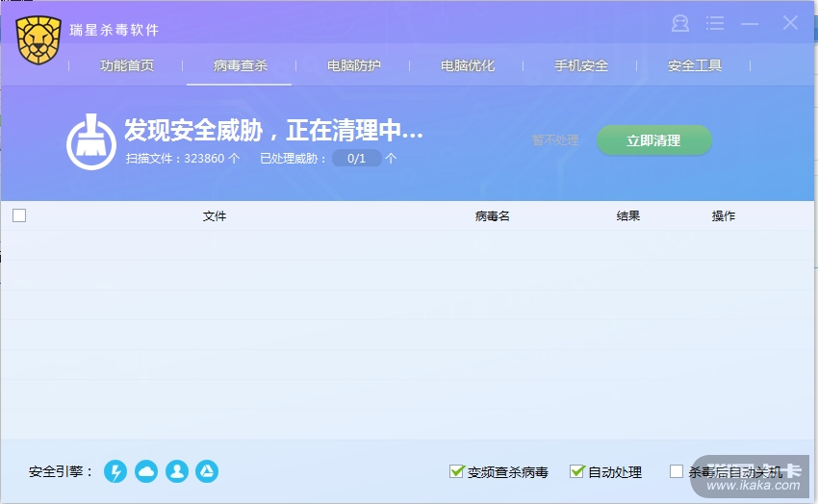Click the 文件 column header
The image size is (818, 504).
(215, 215)
